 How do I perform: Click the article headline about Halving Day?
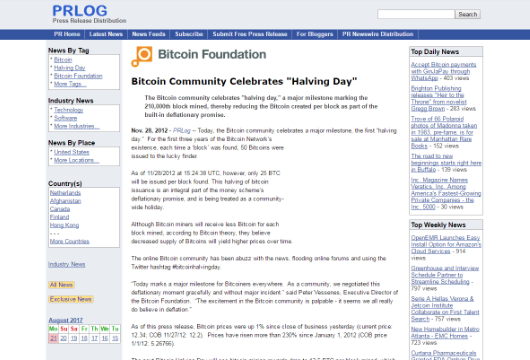click(244, 81)
